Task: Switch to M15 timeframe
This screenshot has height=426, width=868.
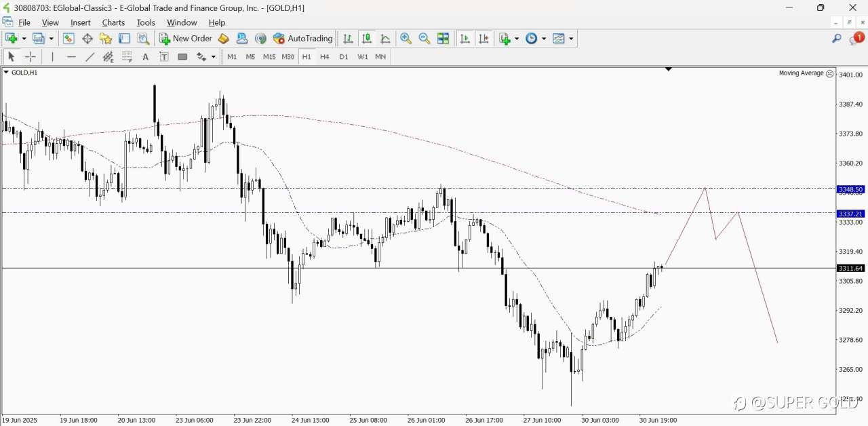Action: (x=269, y=57)
